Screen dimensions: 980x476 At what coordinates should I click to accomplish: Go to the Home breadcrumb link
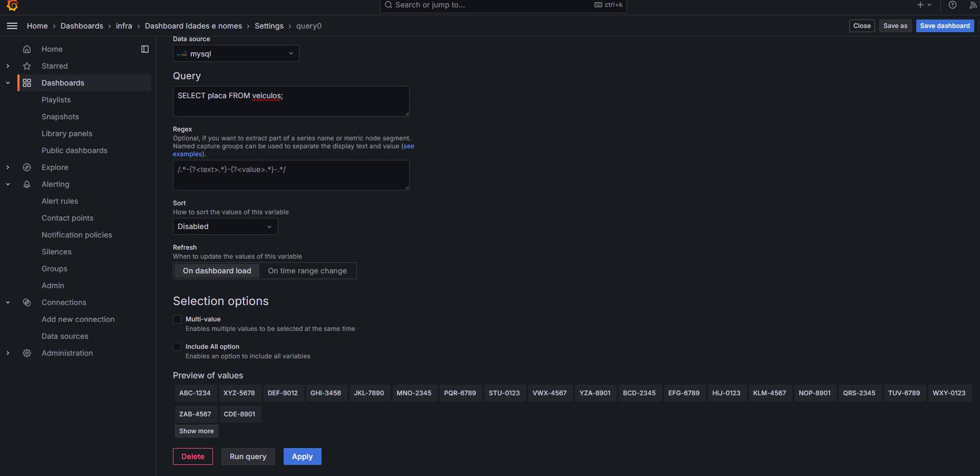37,26
